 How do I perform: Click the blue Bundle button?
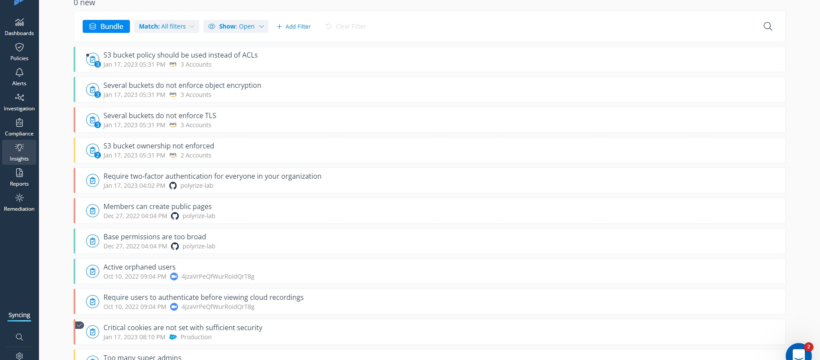(106, 26)
